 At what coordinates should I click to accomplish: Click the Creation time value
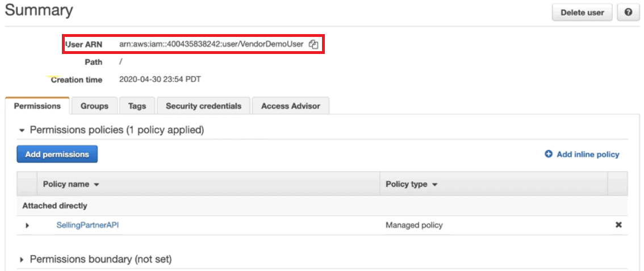160,79
